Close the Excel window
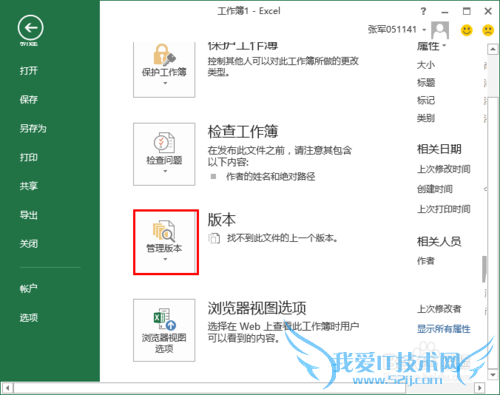The width and height of the screenshot is (500, 395). pyautogui.click(x=488, y=11)
